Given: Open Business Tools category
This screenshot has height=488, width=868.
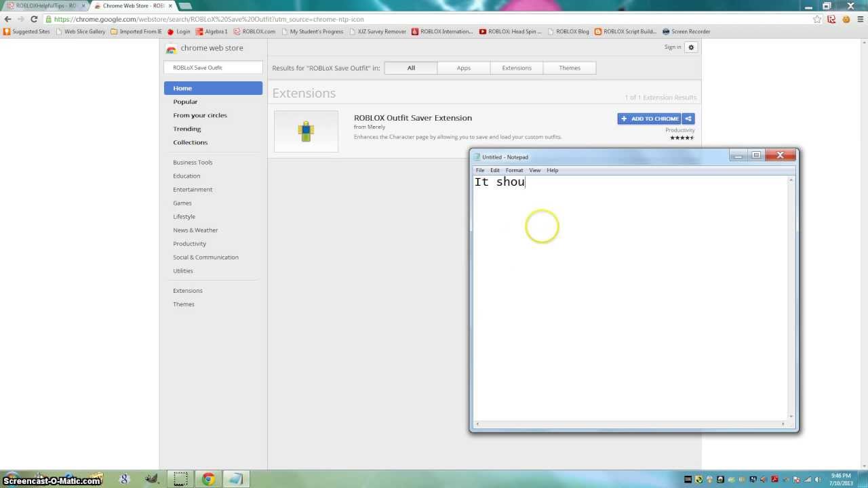Looking at the screenshot, I should pos(193,163).
